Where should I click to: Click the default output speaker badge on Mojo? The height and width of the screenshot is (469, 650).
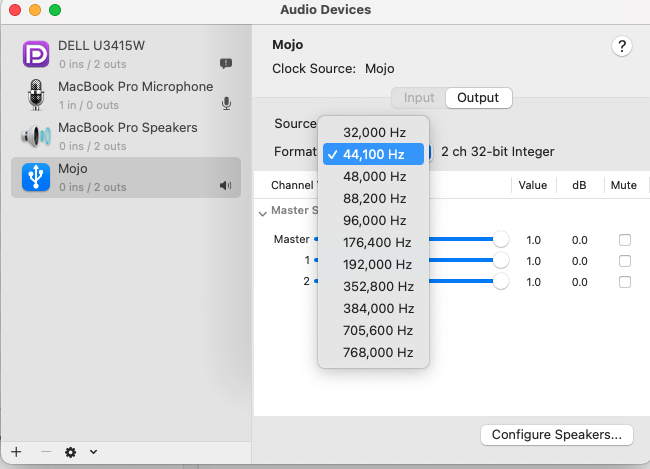pyautogui.click(x=226, y=185)
